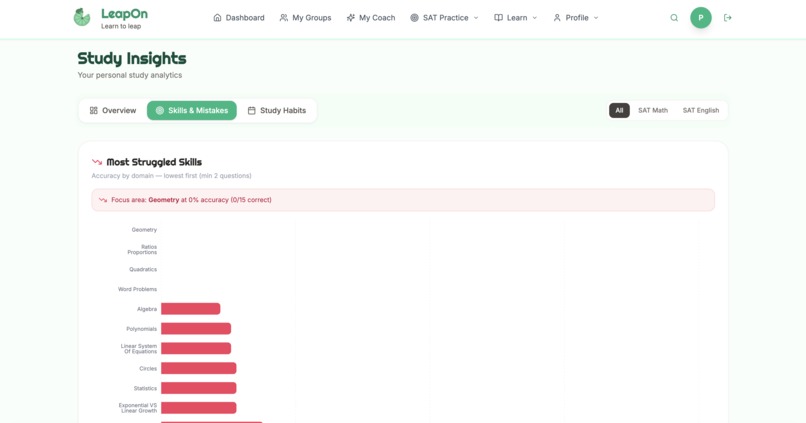Expand the SAT Practice dropdown chevron
The image size is (806, 423).
(x=476, y=17)
